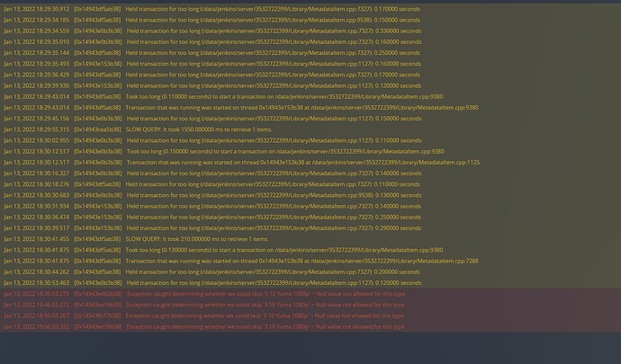Viewport: 621px width, 364px height.
Task: Click the held transaction entry lasting 0.330000 seconds
Action: pyautogui.click(x=310, y=31)
